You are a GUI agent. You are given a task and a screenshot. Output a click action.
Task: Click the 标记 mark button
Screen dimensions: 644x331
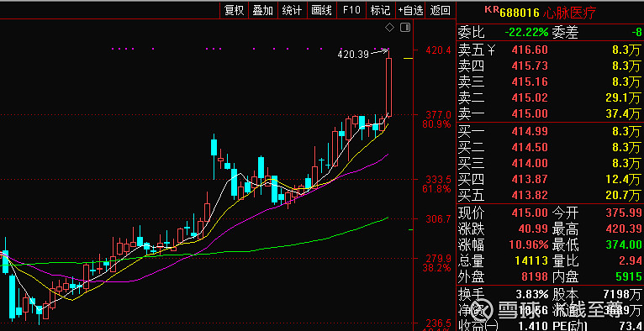[x=380, y=10]
